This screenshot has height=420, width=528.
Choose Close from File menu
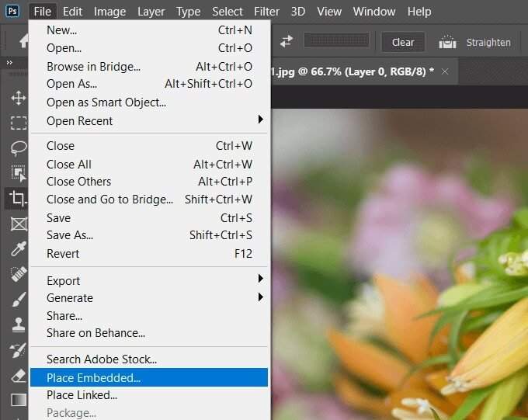pos(149,146)
